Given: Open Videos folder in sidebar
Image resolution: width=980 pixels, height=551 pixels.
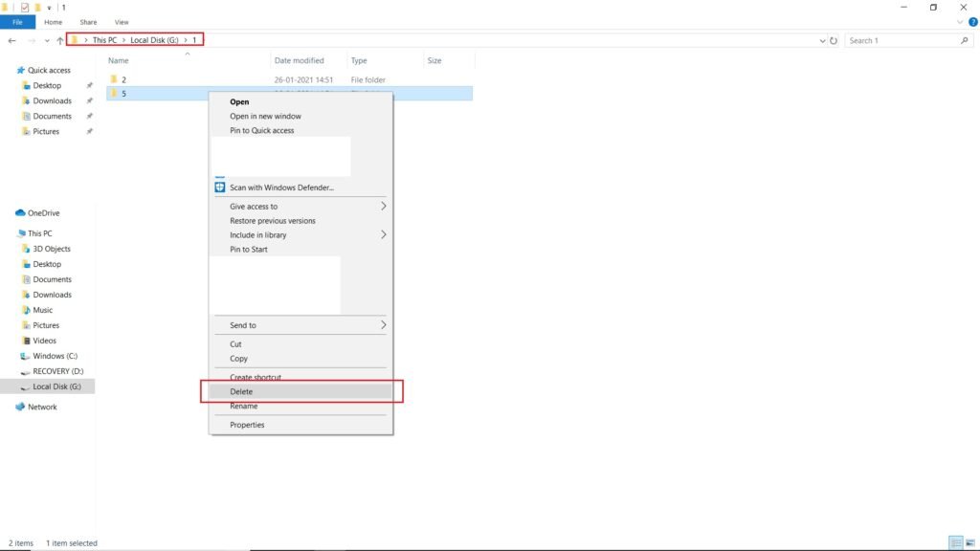Looking at the screenshot, I should point(44,341).
